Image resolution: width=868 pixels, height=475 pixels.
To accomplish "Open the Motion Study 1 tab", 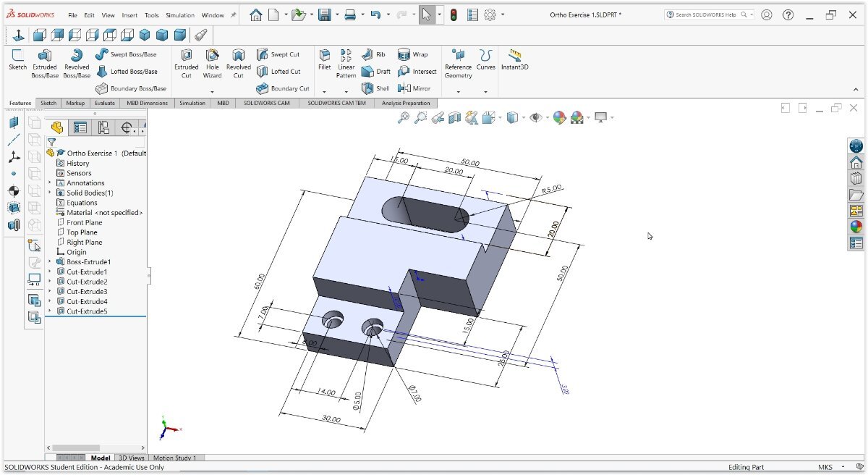I will click(174, 458).
